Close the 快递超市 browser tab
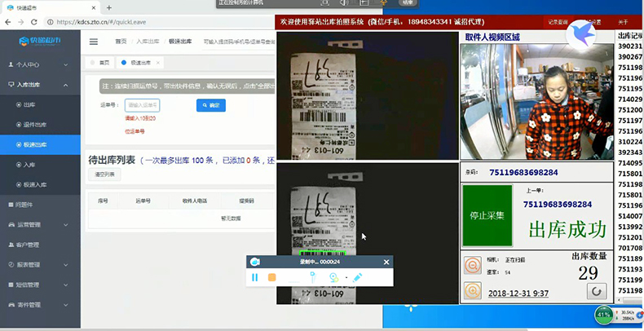644x331 pixels. (x=94, y=8)
